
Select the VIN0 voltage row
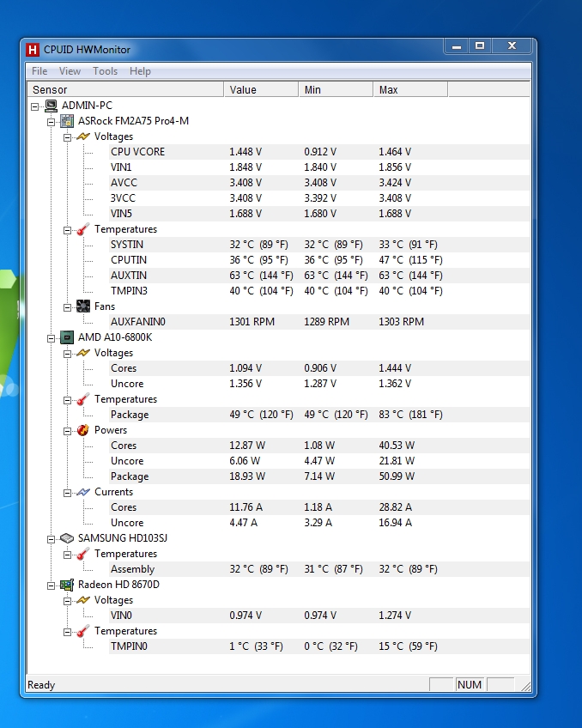pyautogui.click(x=319, y=616)
